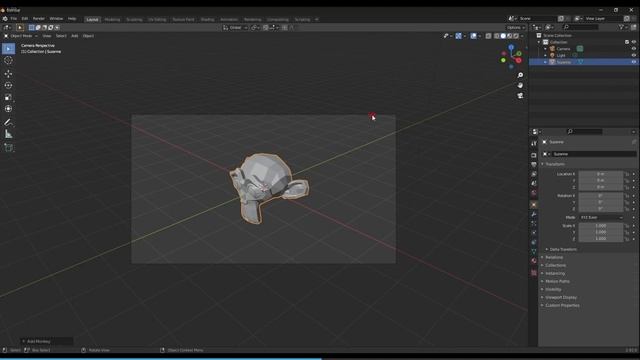This screenshot has height=360, width=640.
Task: Toggle viewport overlays button
Action: (x=473, y=36)
